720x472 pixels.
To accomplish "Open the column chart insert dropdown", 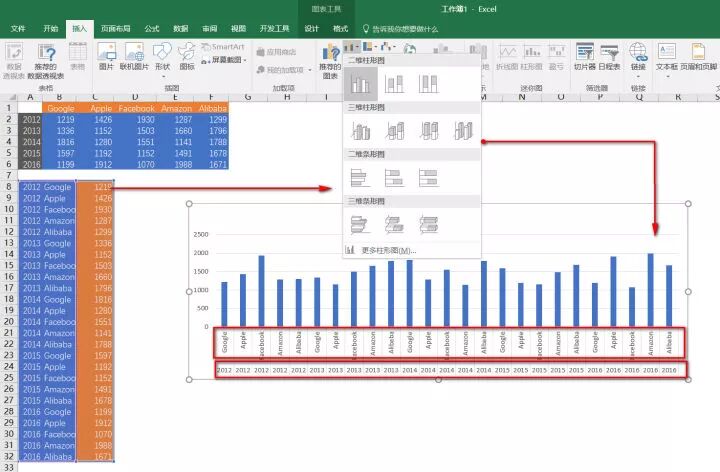I will 351,47.
